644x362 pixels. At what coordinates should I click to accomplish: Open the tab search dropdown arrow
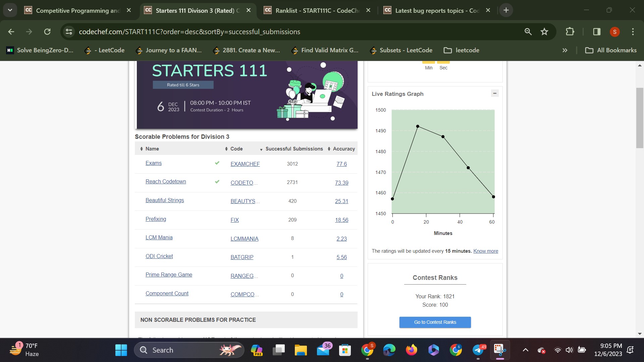pyautogui.click(x=10, y=10)
